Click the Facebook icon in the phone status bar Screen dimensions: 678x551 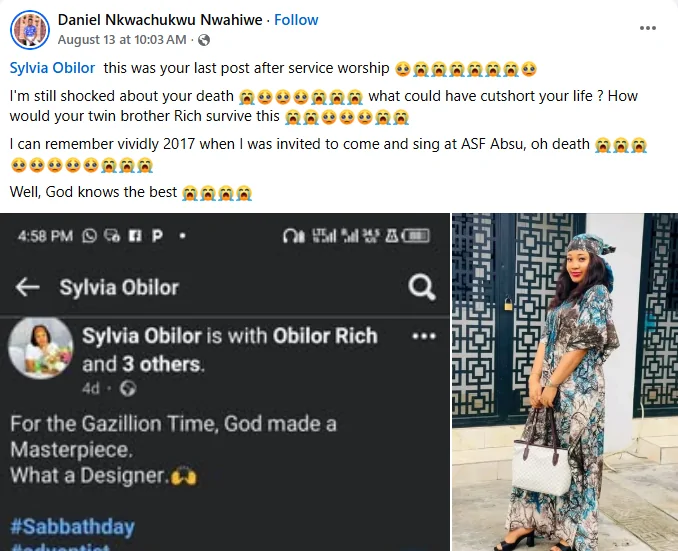pos(134,236)
